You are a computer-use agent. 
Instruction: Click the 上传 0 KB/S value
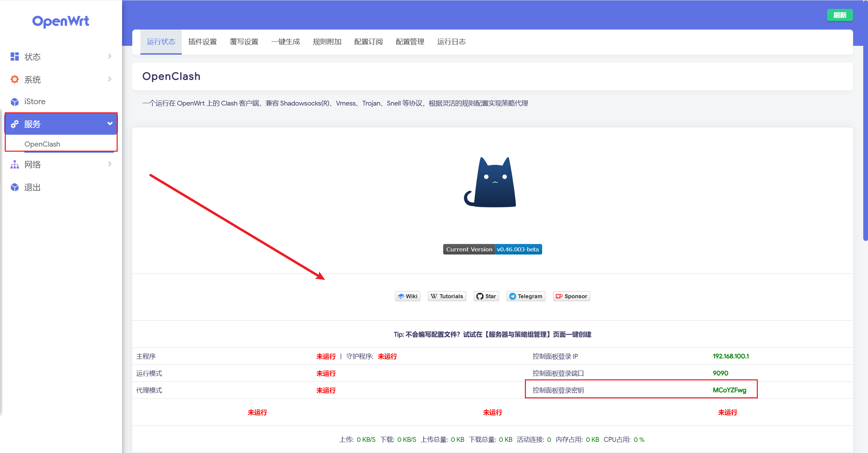pos(366,439)
